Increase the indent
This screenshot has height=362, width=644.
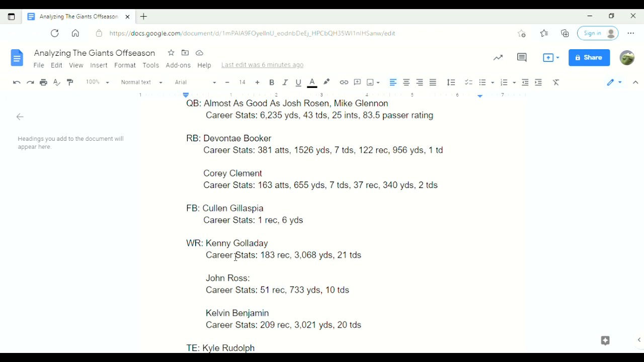click(x=539, y=82)
